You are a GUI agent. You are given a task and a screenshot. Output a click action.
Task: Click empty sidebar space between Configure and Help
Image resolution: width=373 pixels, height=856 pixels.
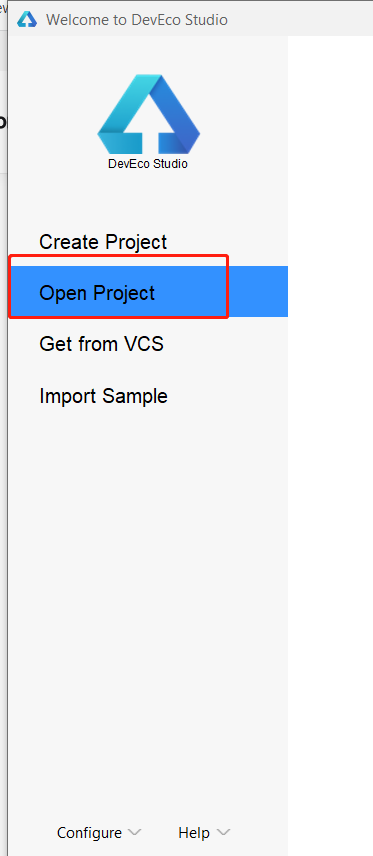[159, 833]
